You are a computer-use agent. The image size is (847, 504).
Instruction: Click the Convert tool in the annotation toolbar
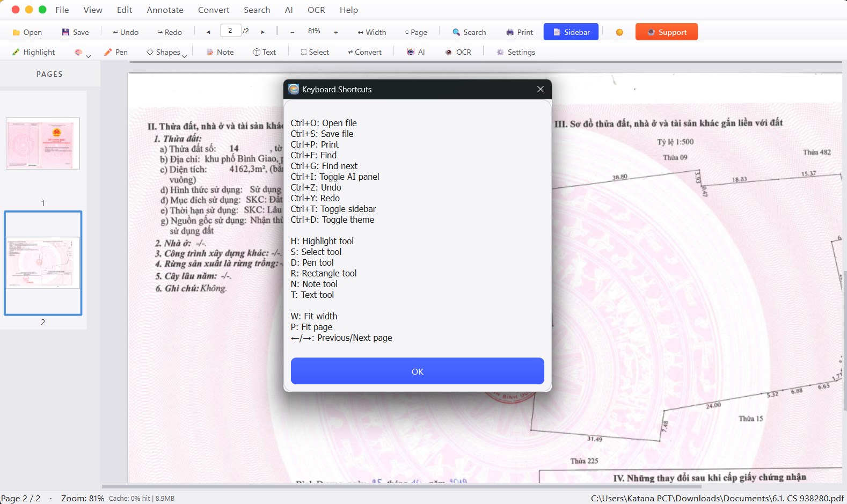tap(364, 52)
